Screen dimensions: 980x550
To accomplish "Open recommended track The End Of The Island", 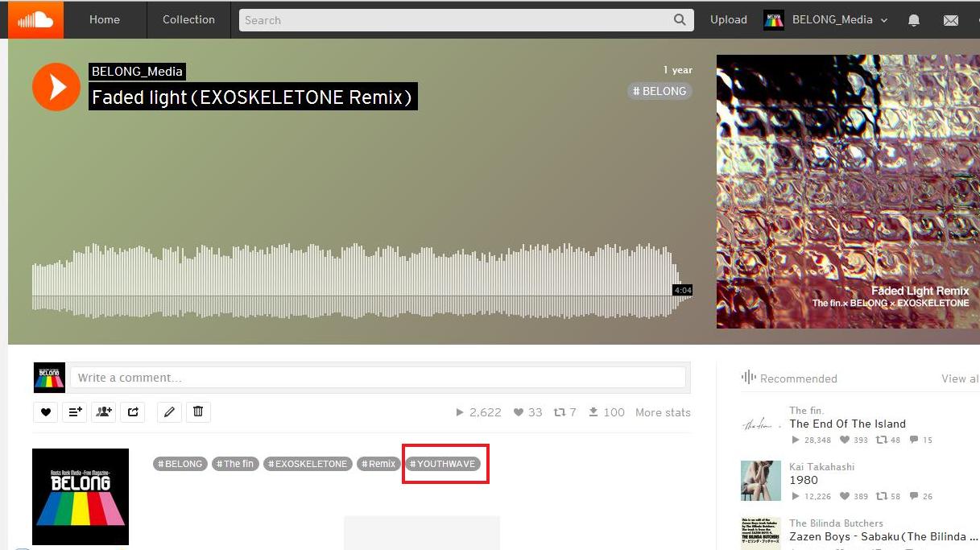I will 847,424.
